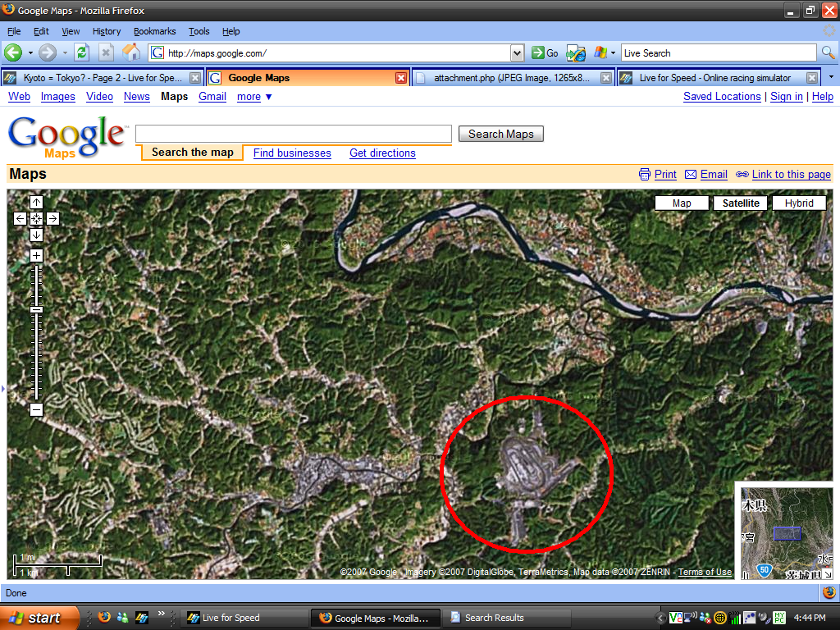The width and height of the screenshot is (840, 630).
Task: Expand hidden system tray icons
Action: point(660,619)
